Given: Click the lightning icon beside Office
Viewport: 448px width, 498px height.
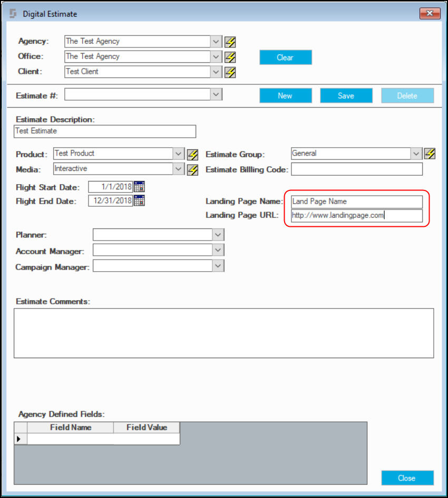Looking at the screenshot, I should (x=230, y=57).
